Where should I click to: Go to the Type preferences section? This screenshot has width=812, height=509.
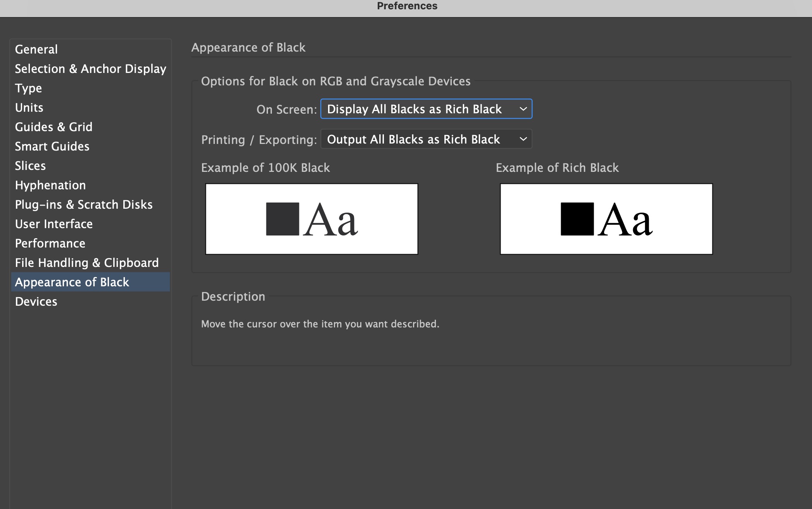click(x=28, y=88)
